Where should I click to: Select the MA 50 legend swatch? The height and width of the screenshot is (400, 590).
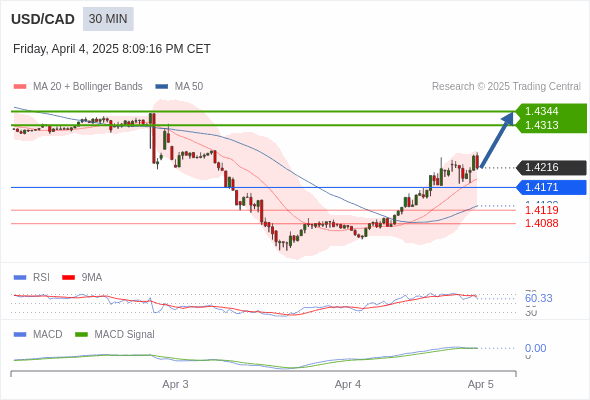(x=162, y=87)
